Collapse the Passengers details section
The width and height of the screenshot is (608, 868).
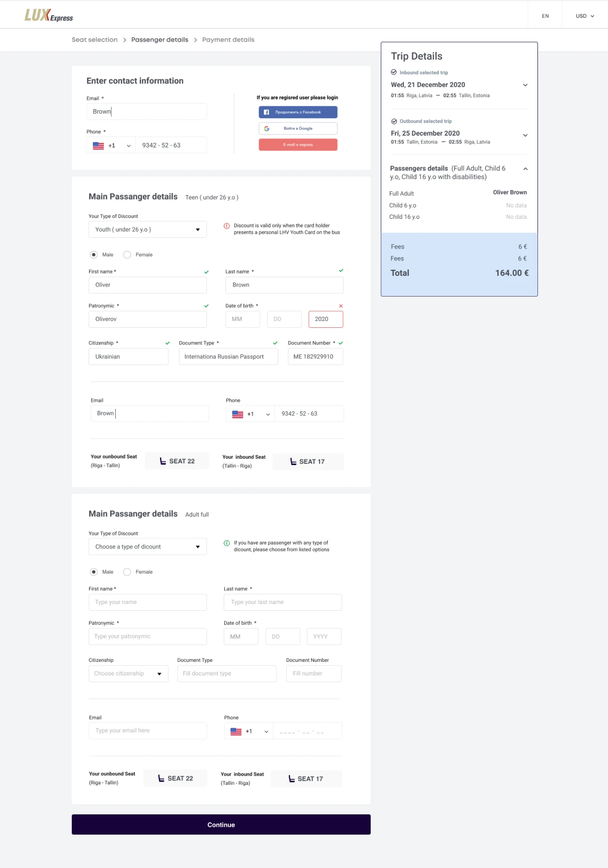click(525, 169)
